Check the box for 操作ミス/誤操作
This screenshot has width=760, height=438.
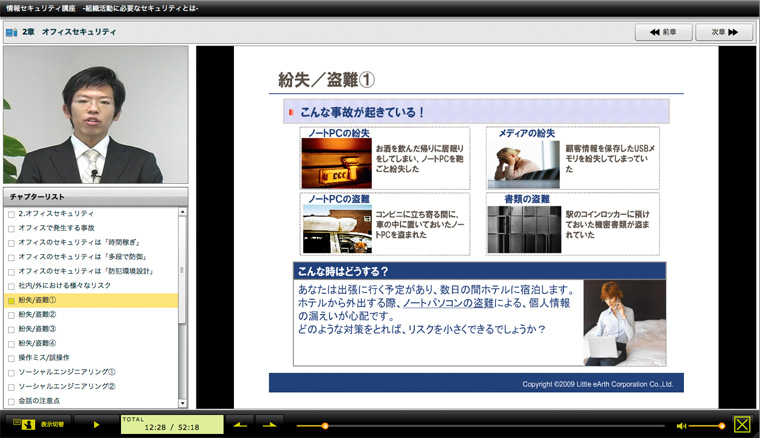11,357
